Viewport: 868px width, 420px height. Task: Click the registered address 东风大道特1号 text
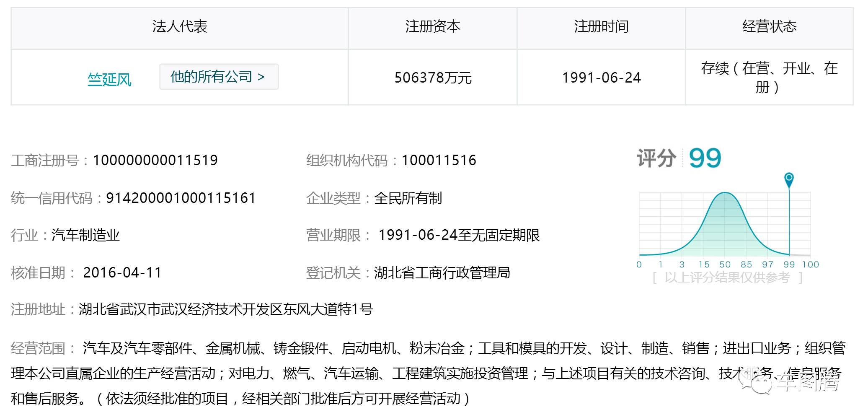point(328,309)
